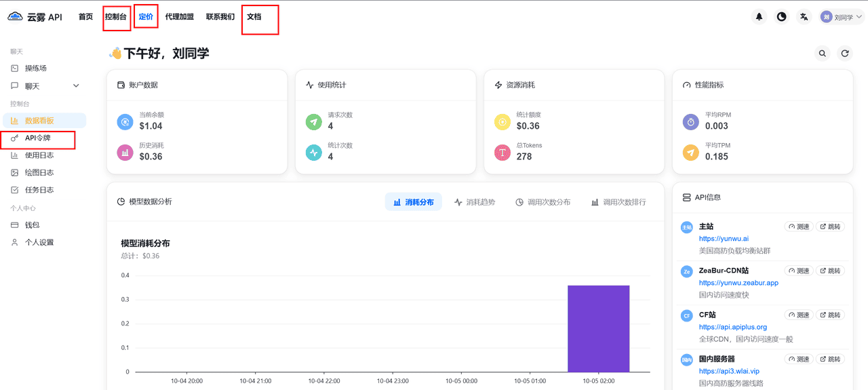The width and height of the screenshot is (868, 390).
Task: Open 个人设置 in the sidebar
Action: coord(39,243)
